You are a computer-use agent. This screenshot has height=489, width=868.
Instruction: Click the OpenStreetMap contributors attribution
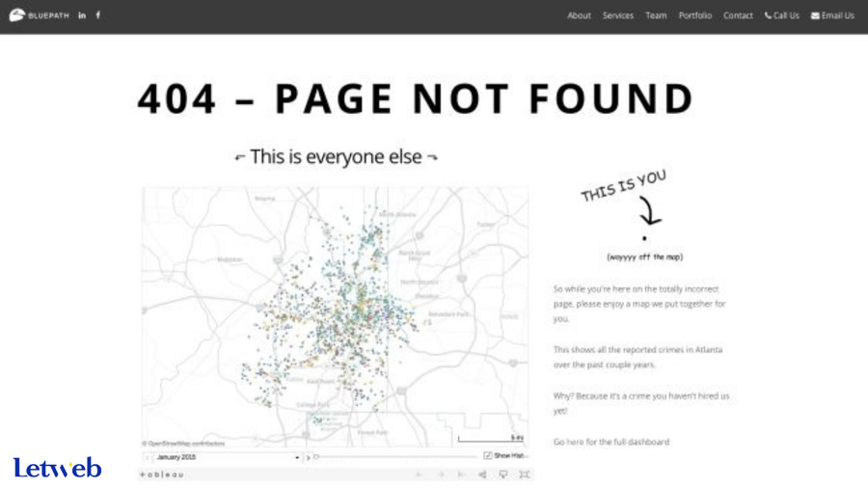coord(184,444)
